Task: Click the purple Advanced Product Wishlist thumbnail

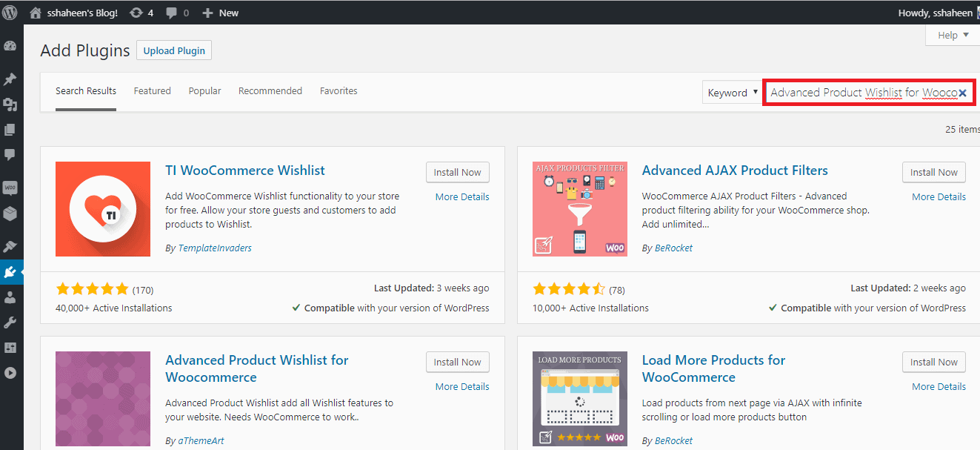Action: (103, 399)
